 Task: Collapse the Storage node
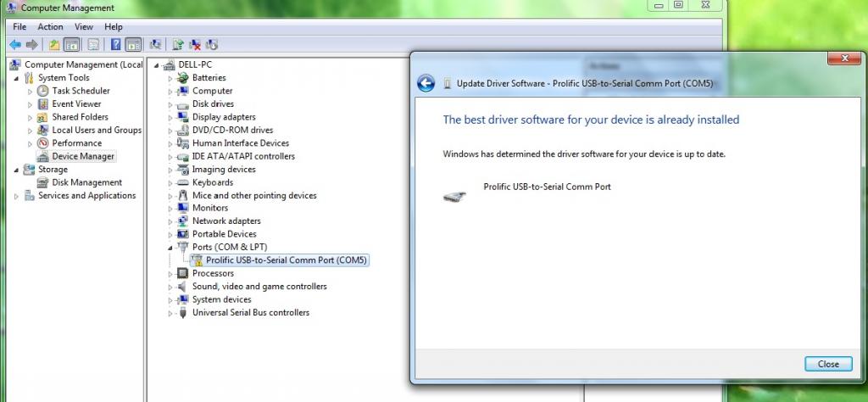pyautogui.click(x=16, y=170)
